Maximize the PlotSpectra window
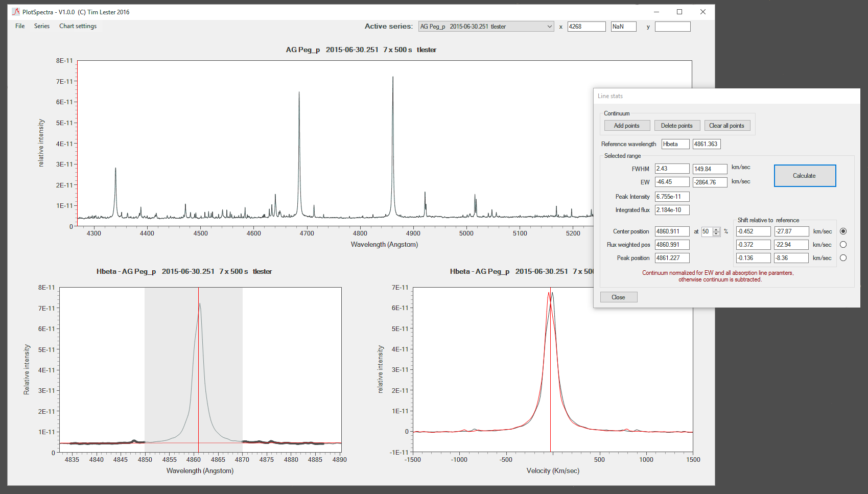 pyautogui.click(x=679, y=12)
